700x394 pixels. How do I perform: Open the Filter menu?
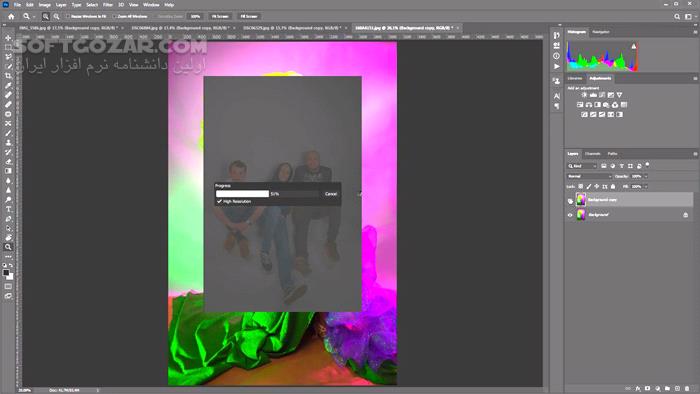108,5
